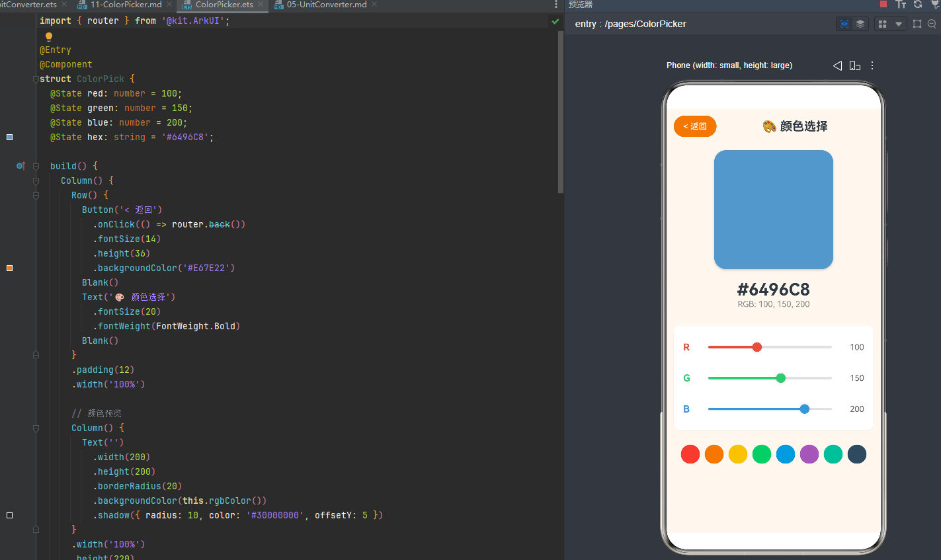Select the dark navy preset color circle
Image resolution: width=941 pixels, height=560 pixels.
point(857,454)
